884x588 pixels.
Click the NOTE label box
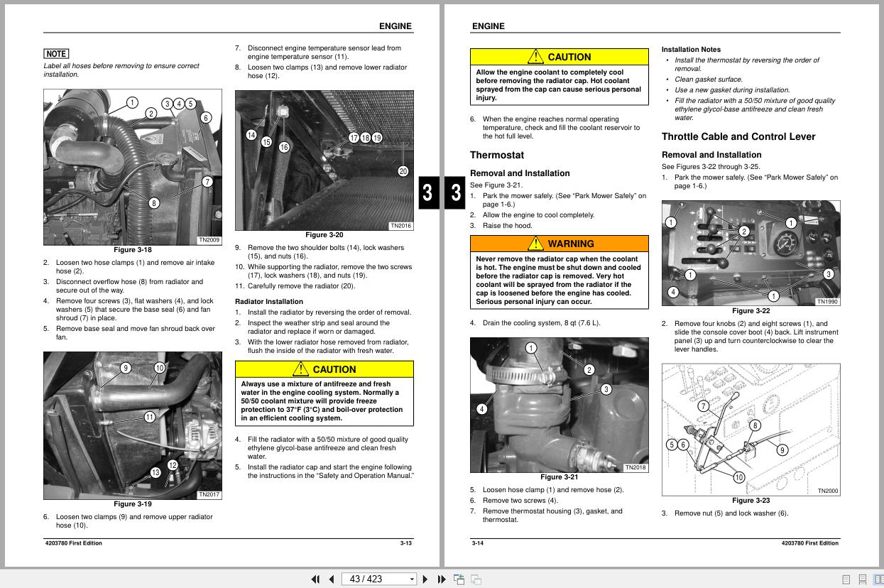(56, 54)
